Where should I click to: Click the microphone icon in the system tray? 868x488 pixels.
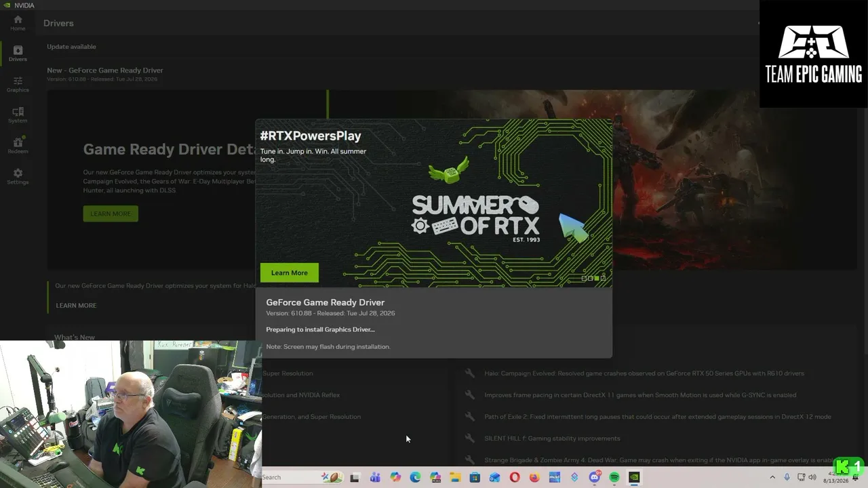787,477
